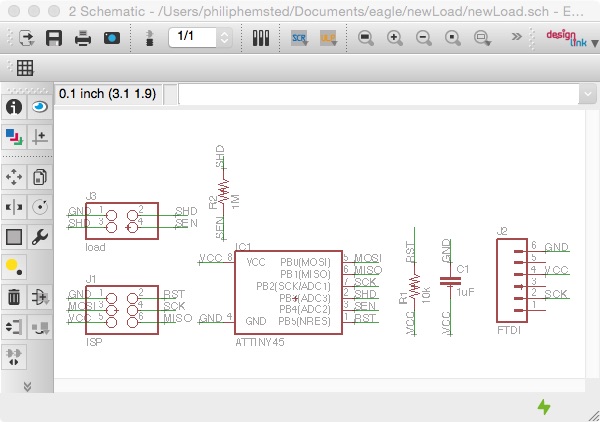Viewport: 600px width, 422px height.
Task: Select the Group rectangle tool
Action: [x=14, y=237]
